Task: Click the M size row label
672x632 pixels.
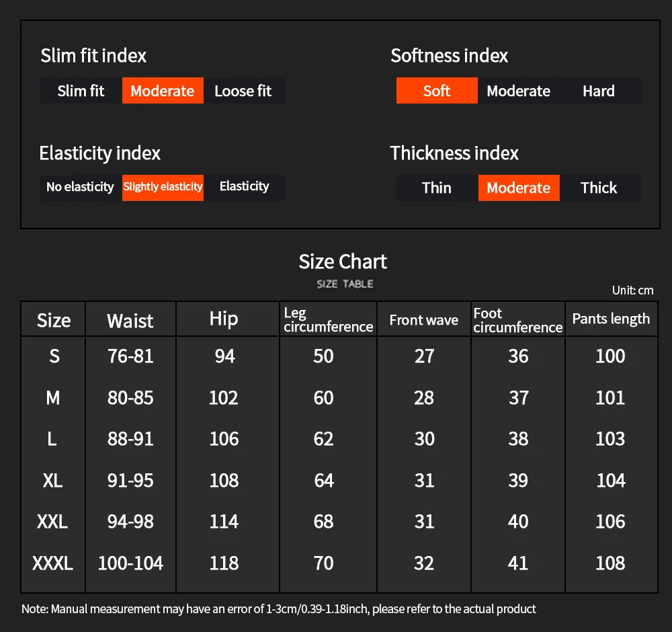Action: click(53, 397)
